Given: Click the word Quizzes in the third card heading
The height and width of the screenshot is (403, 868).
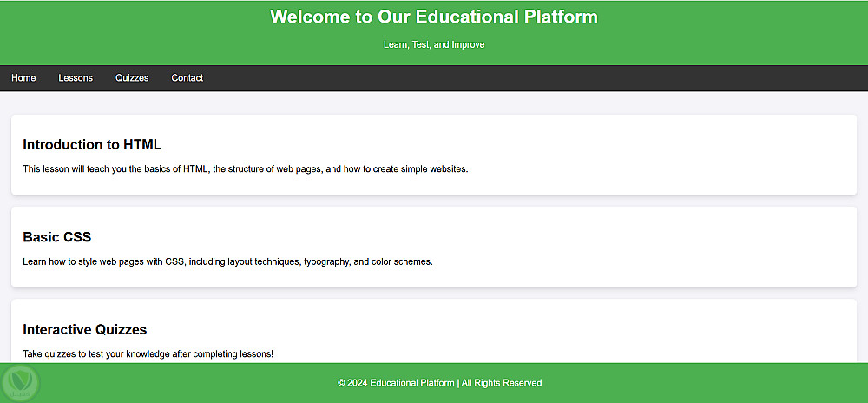Looking at the screenshot, I should coord(120,330).
